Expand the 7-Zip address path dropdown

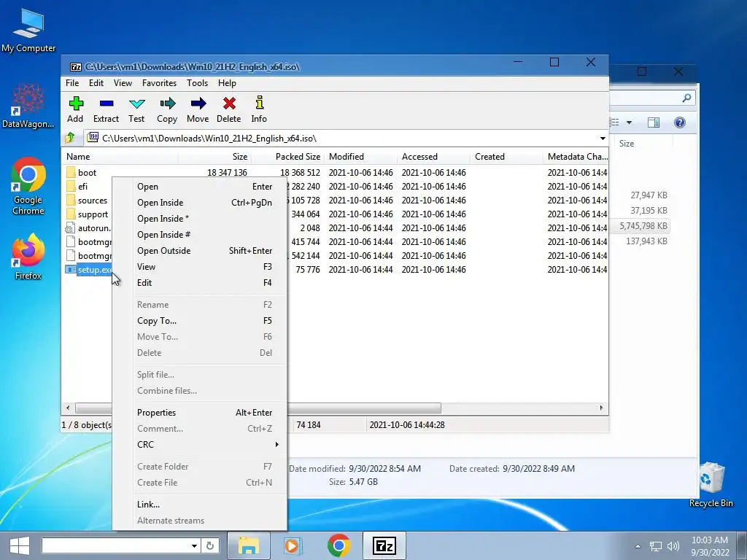point(603,139)
